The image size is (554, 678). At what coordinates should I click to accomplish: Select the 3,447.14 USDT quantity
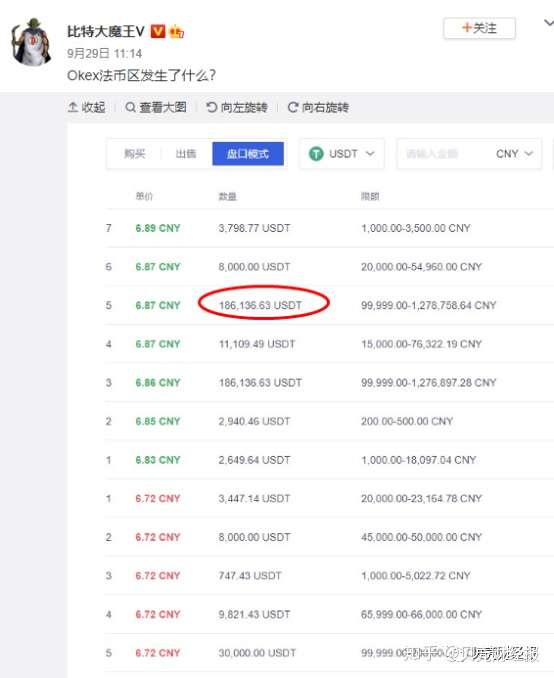254,499
